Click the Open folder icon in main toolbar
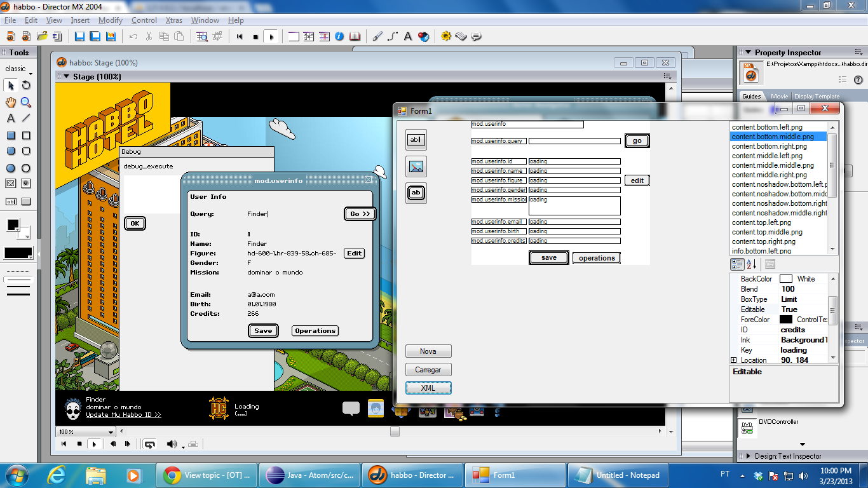 pos(42,36)
